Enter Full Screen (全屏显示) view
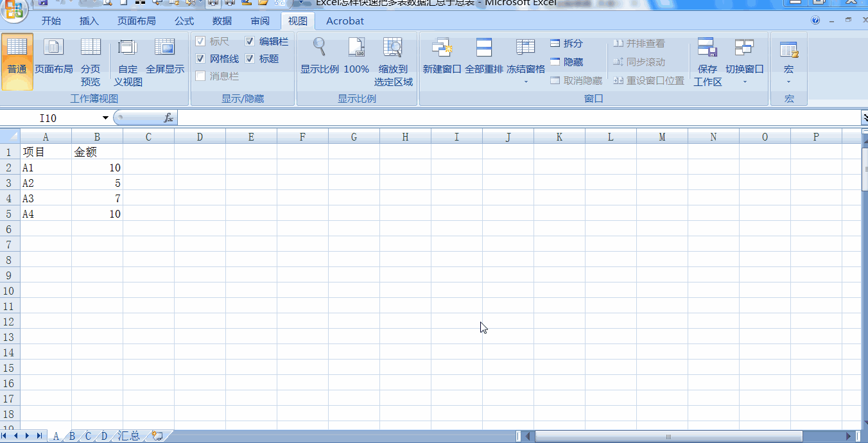The height and width of the screenshot is (443, 868). [x=165, y=56]
